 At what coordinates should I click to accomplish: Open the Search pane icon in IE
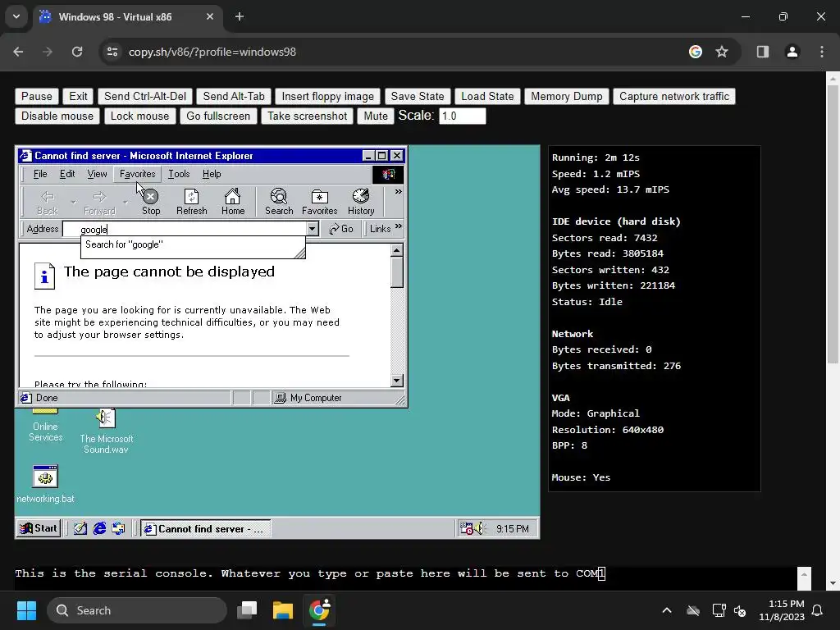tap(279, 202)
